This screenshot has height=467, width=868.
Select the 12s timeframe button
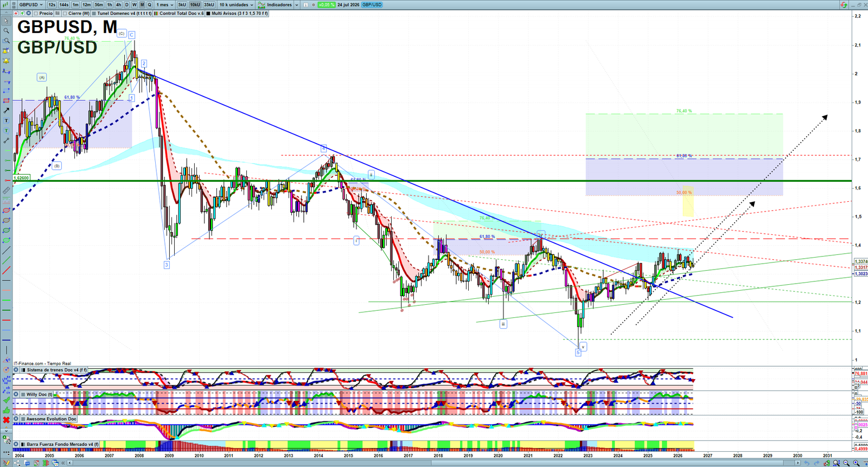tap(52, 4)
